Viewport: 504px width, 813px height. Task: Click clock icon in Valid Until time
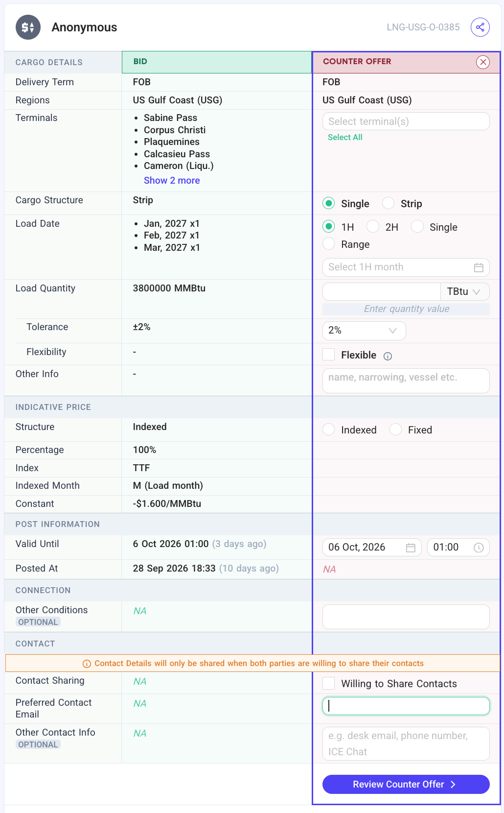coord(479,548)
